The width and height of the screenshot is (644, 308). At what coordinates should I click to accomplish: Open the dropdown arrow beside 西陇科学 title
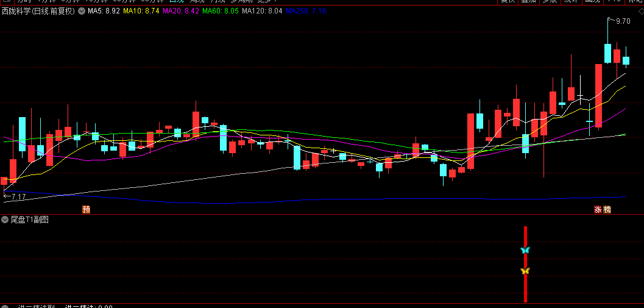pyautogui.click(x=81, y=11)
